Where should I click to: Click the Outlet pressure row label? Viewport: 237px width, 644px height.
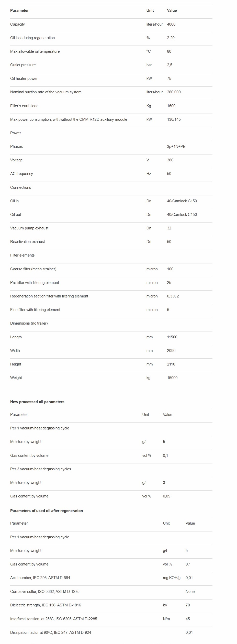pyautogui.click(x=23, y=65)
